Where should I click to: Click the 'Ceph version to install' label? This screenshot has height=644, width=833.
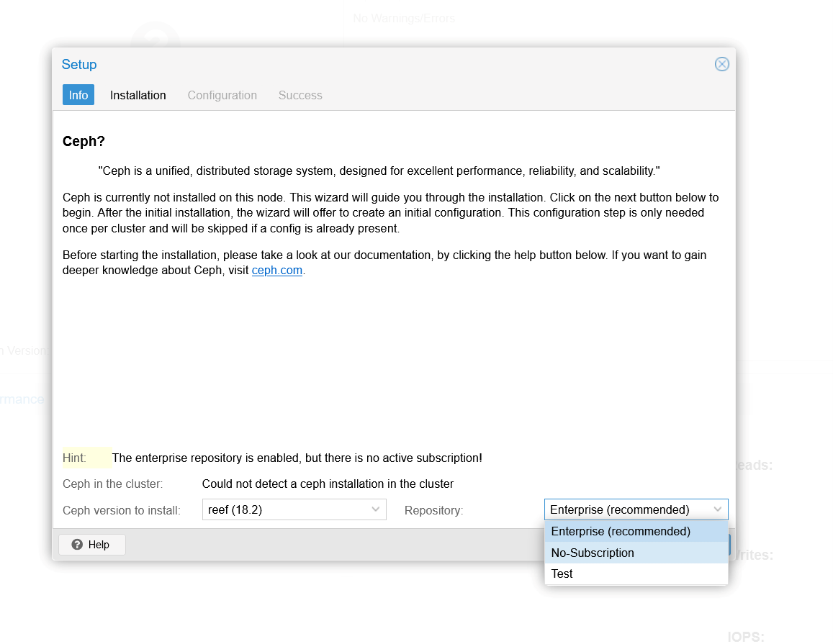(x=121, y=510)
